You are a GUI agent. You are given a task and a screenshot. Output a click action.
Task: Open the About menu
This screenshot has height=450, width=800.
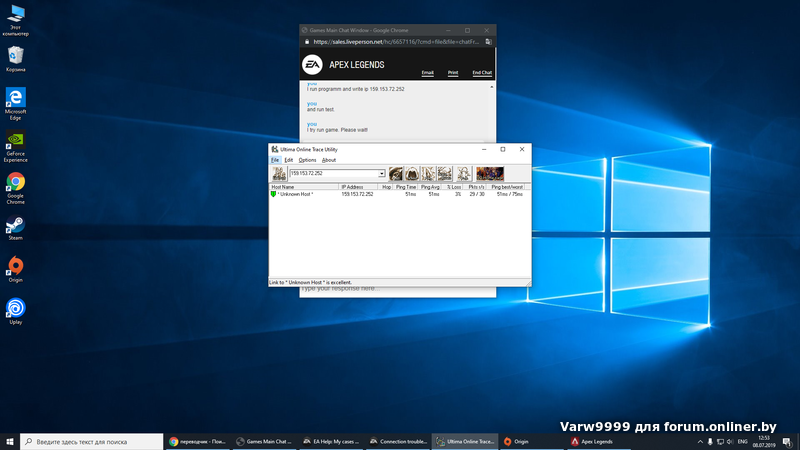(x=329, y=160)
